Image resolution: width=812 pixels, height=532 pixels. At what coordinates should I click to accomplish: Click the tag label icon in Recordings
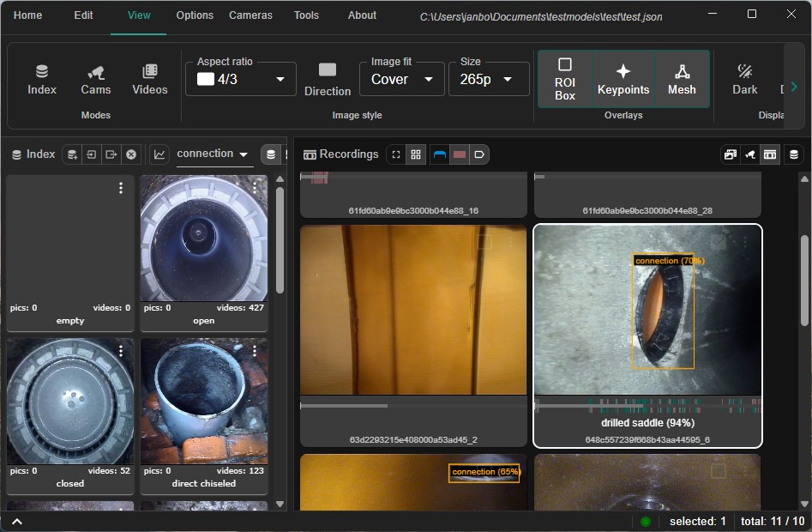pos(479,154)
